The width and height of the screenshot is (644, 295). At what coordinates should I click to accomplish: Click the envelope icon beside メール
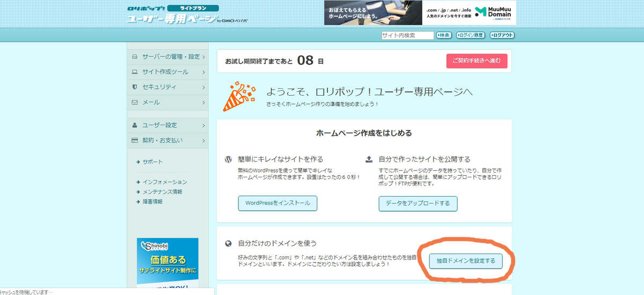coord(135,102)
